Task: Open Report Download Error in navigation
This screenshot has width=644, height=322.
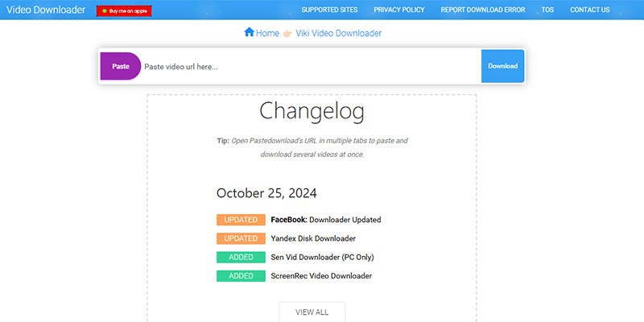Action: (x=482, y=10)
